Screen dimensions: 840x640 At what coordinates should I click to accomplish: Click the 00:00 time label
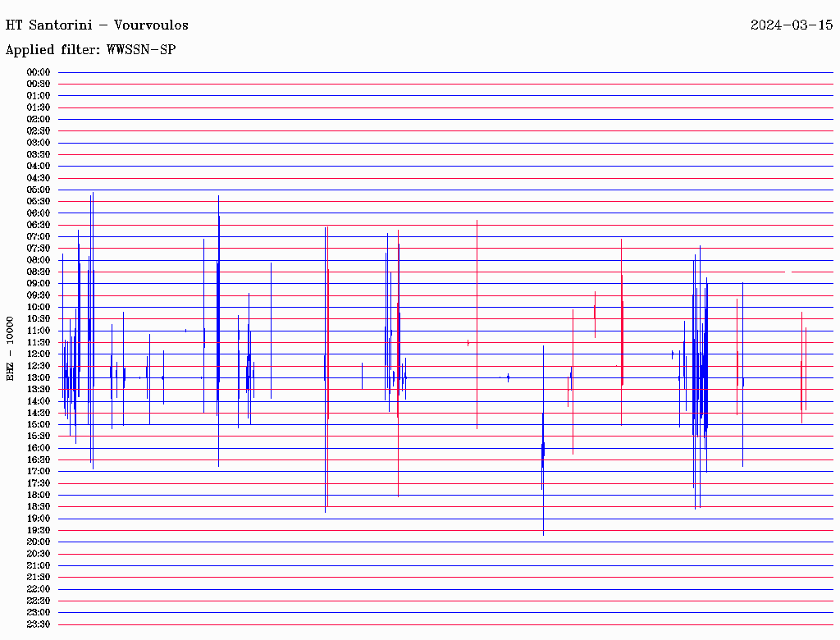click(39, 72)
